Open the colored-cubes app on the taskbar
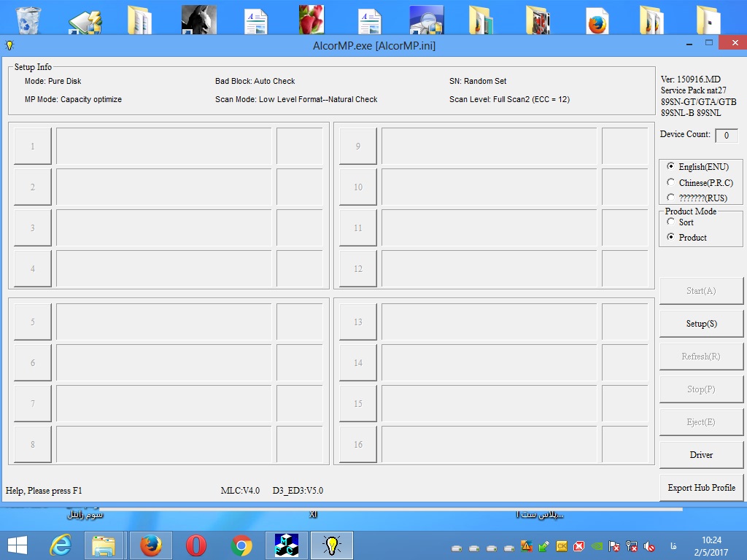Viewport: 747px width, 560px height. (x=287, y=545)
